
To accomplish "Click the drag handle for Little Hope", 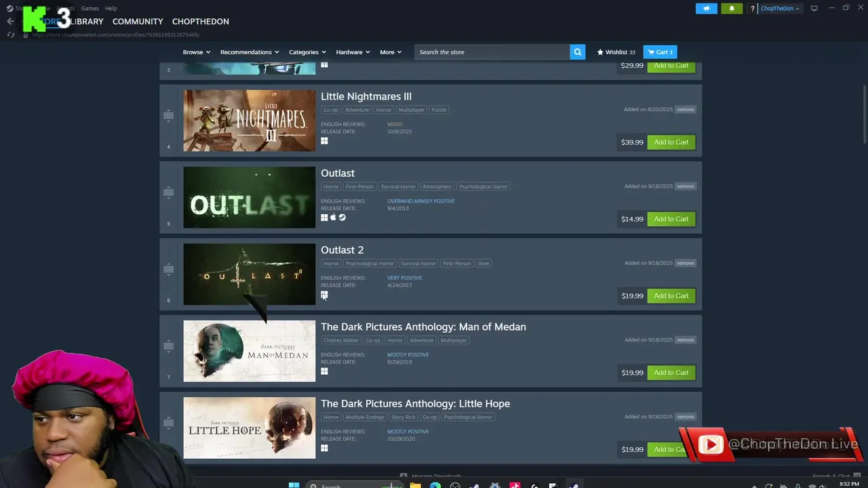I will [168, 422].
